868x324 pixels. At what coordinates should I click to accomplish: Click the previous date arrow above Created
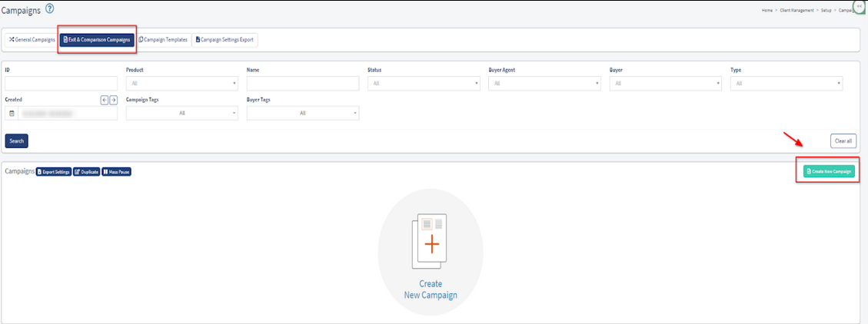[104, 100]
